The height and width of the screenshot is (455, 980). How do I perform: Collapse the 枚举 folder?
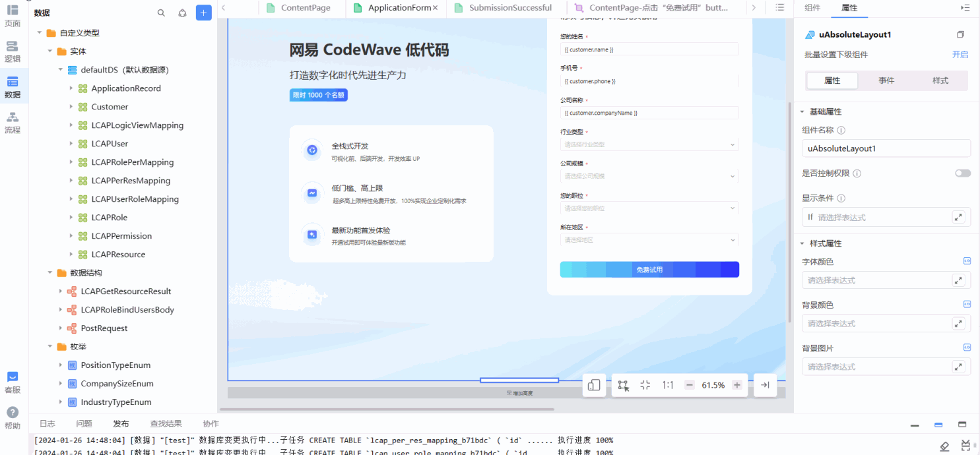click(49, 347)
